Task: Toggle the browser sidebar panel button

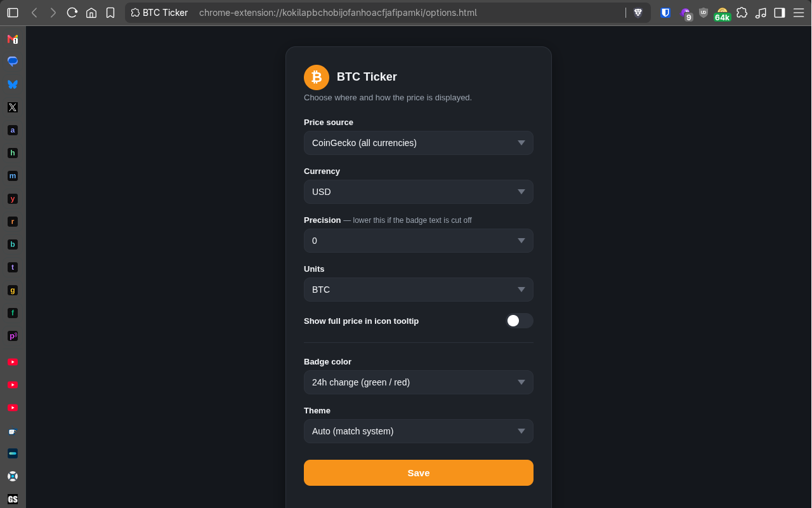Action: [x=780, y=13]
